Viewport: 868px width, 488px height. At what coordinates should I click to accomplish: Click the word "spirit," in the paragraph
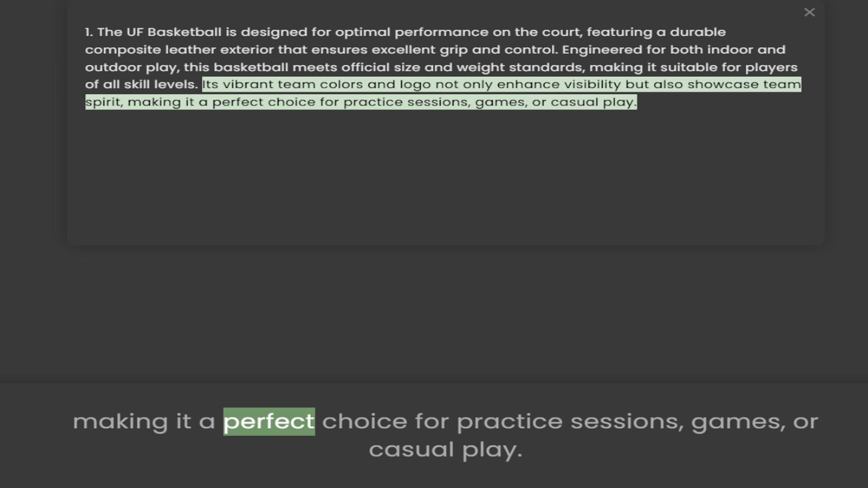pos(104,103)
